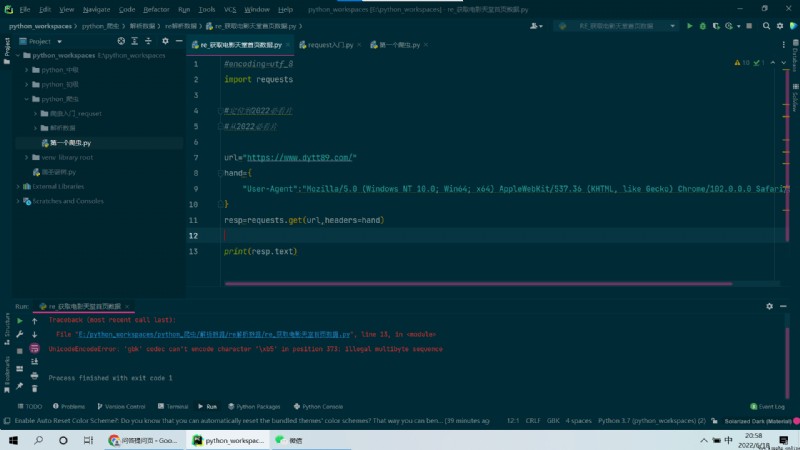Print the console output icon
Screen dimensions: 800x450
[34, 376]
